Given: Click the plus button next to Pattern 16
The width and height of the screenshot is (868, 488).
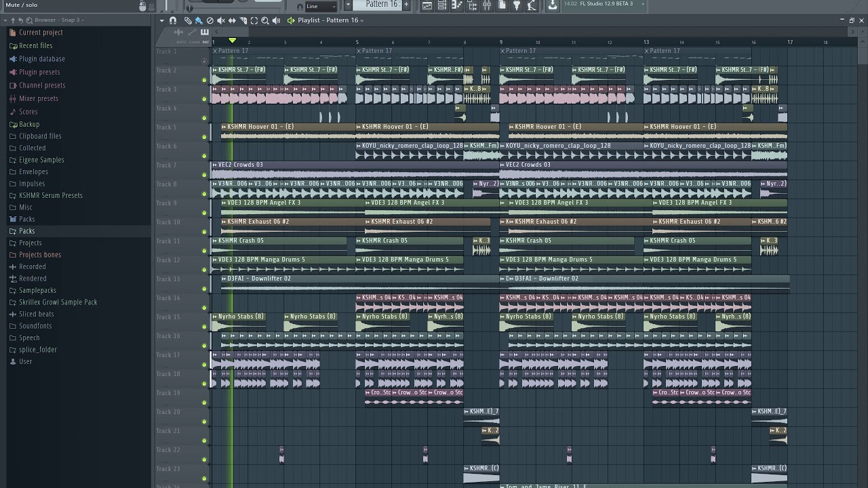Looking at the screenshot, I should tap(406, 5).
